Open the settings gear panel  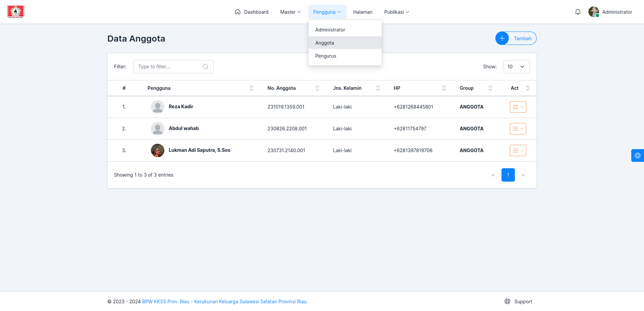637,155
